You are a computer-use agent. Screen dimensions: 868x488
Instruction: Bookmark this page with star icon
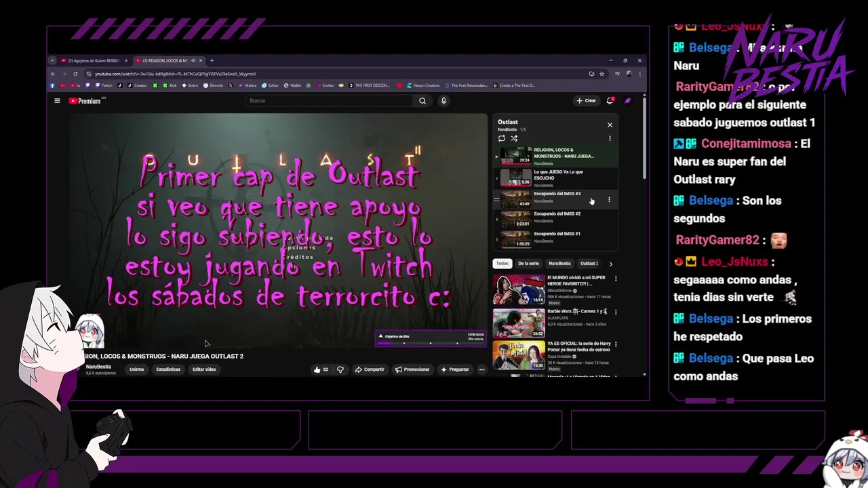tap(601, 74)
